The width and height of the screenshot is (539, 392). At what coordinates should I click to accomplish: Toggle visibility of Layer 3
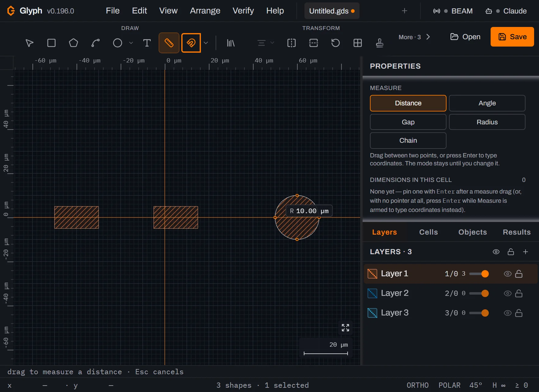507,313
